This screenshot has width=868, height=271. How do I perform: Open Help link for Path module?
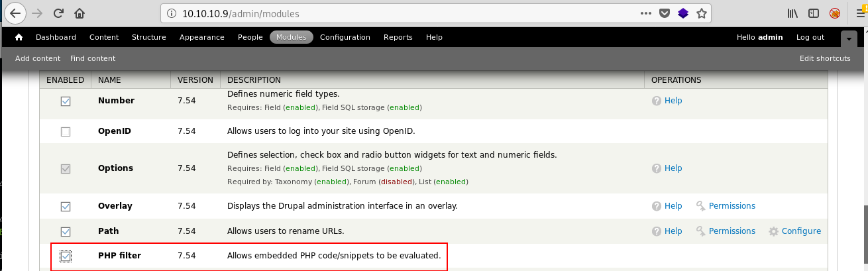(673, 231)
